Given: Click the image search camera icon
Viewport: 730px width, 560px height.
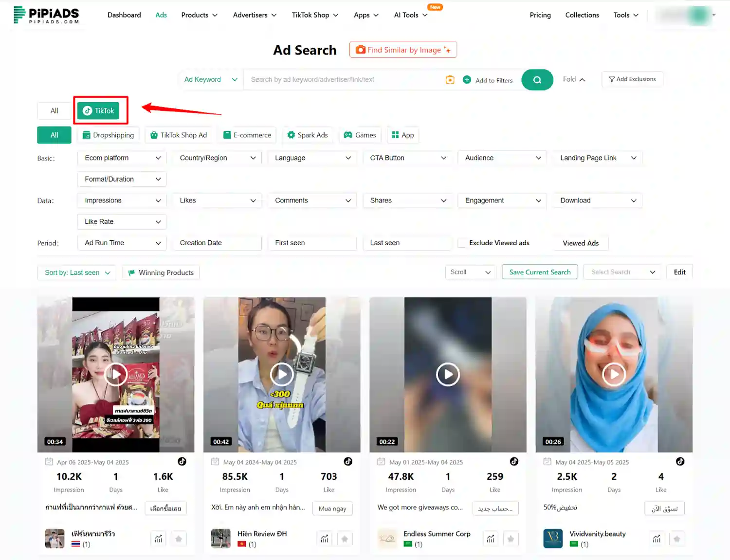Looking at the screenshot, I should tap(450, 79).
